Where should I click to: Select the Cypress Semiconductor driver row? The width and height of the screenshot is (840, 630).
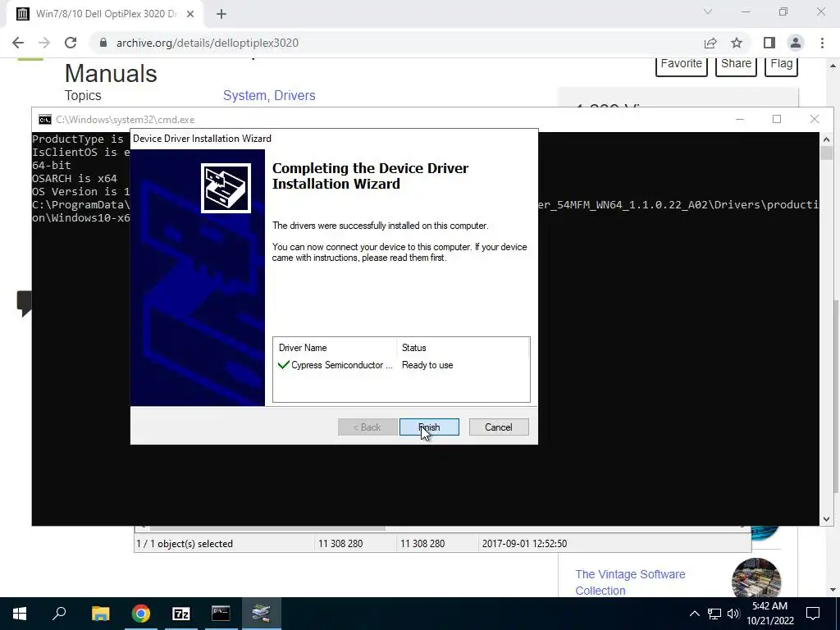(x=400, y=365)
